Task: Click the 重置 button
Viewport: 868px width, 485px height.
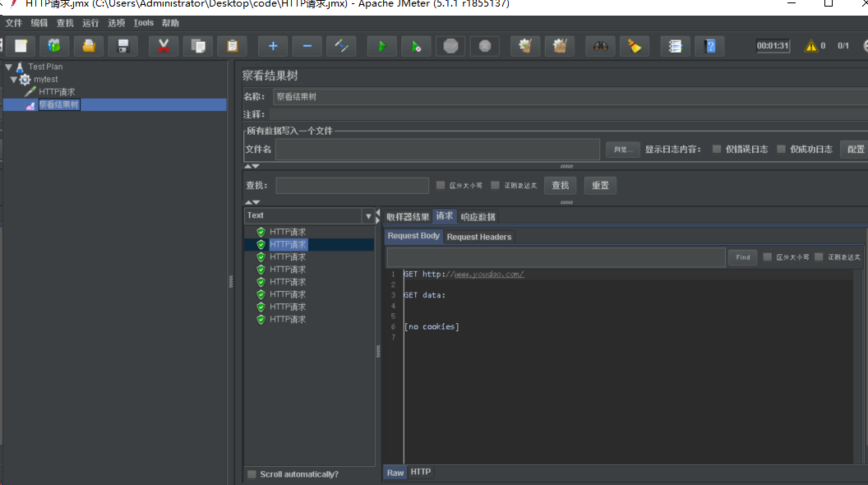Action: (600, 186)
